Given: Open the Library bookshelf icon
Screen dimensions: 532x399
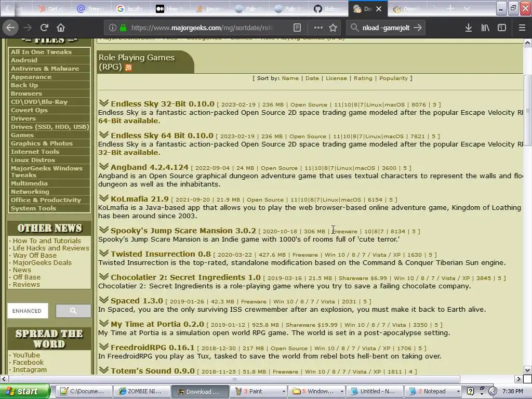Looking at the screenshot, I should pos(485,28).
